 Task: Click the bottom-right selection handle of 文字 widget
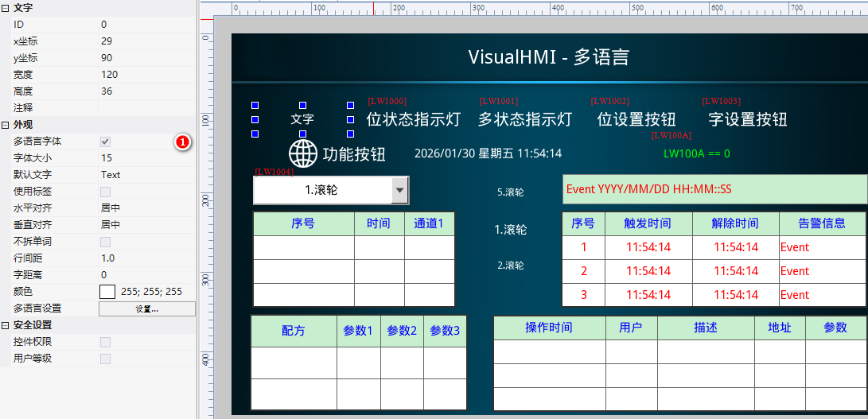point(350,134)
